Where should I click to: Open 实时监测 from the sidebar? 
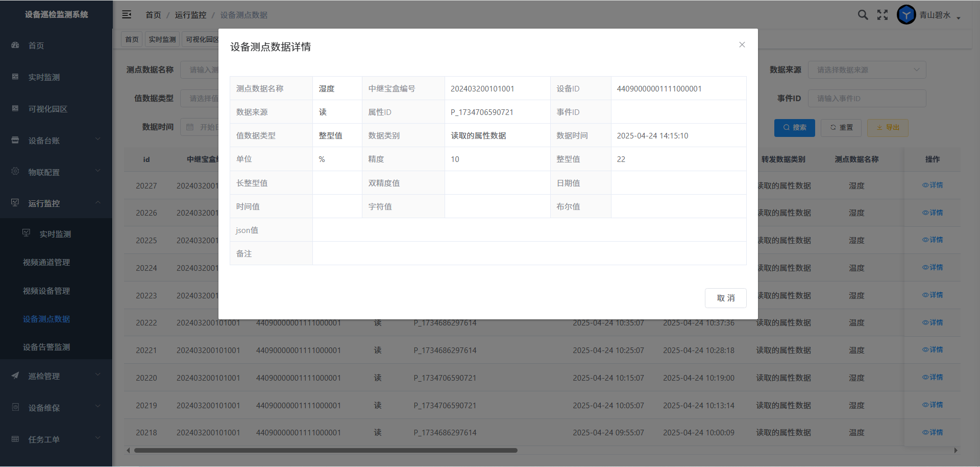coord(44,77)
